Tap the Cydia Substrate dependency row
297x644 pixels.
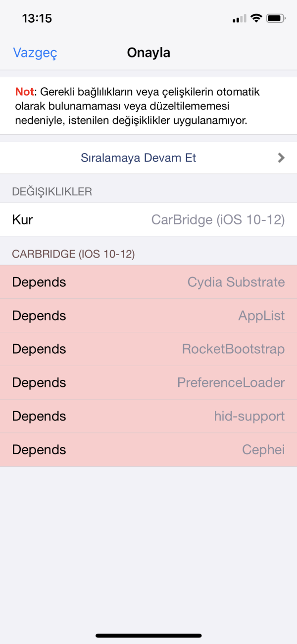tap(148, 282)
